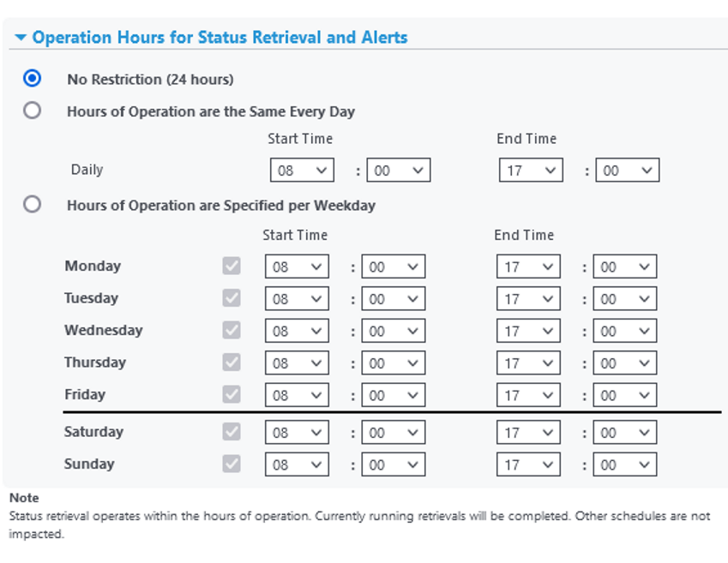Toggle the Tuesday checkbox
Image resolution: width=728 pixels, height=563 pixels.
click(x=232, y=298)
